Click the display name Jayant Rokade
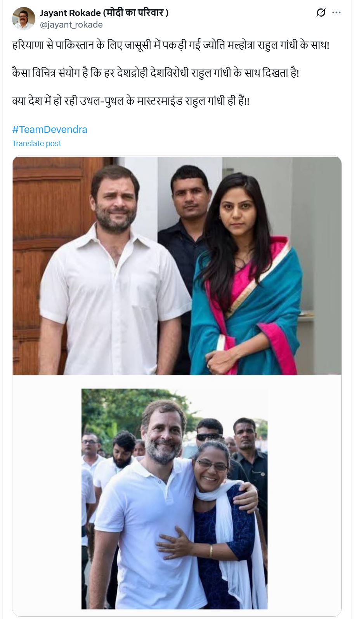The image size is (364, 619). click(x=70, y=13)
